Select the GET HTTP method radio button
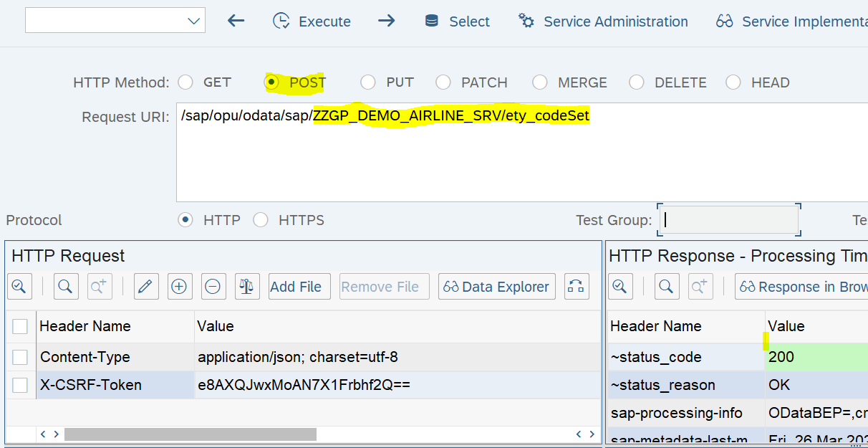This screenshot has height=448, width=868. tap(185, 82)
